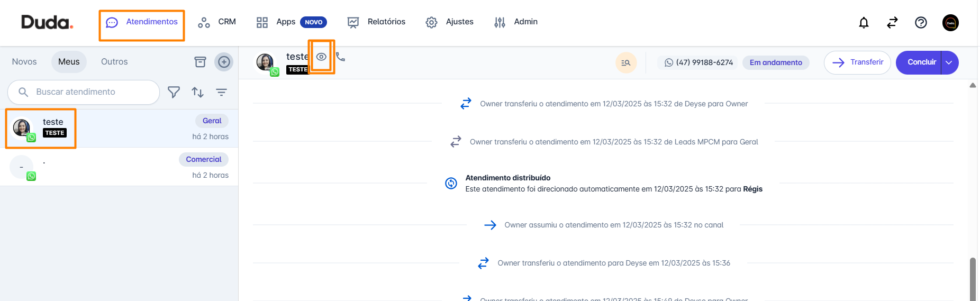980x301 pixels.
Task: Open the Atendimentos menu
Action: [x=142, y=22]
